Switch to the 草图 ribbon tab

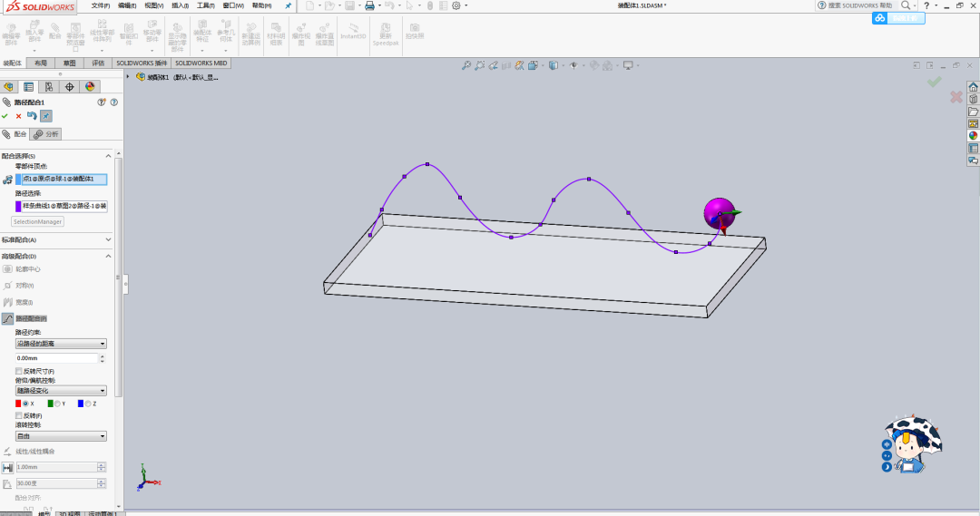[69, 63]
